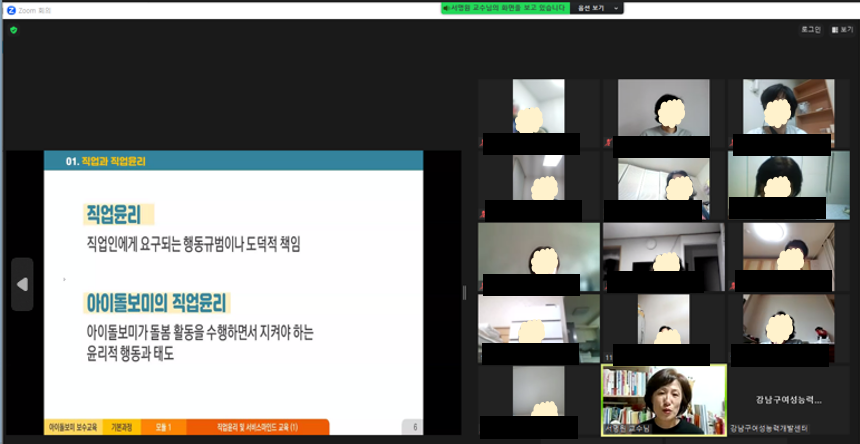The height and width of the screenshot is (444, 860).
Task: Click the page number 6 on slide
Action: (x=414, y=427)
